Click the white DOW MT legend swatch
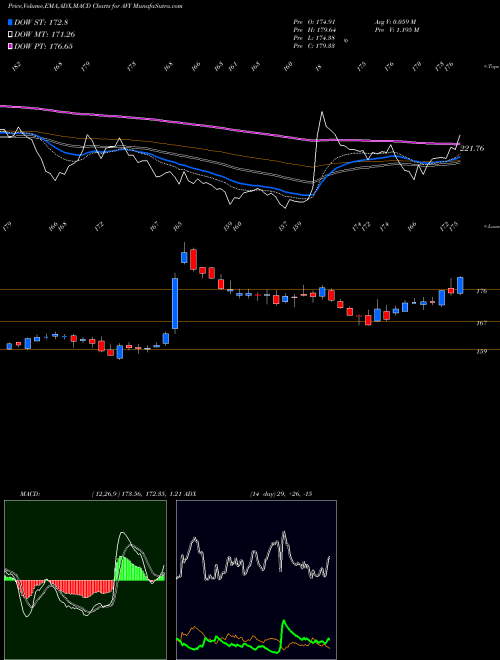 point(10,34)
